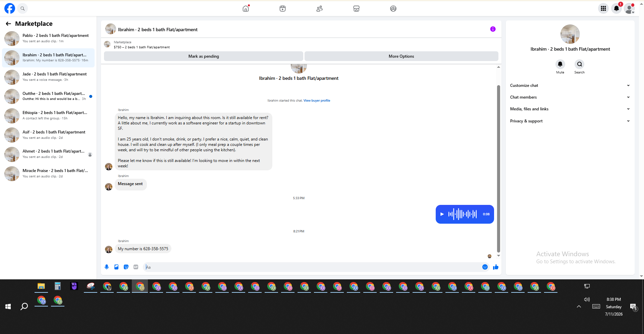Choose a sticker to send
This screenshot has height=334, width=644.
tap(126, 267)
